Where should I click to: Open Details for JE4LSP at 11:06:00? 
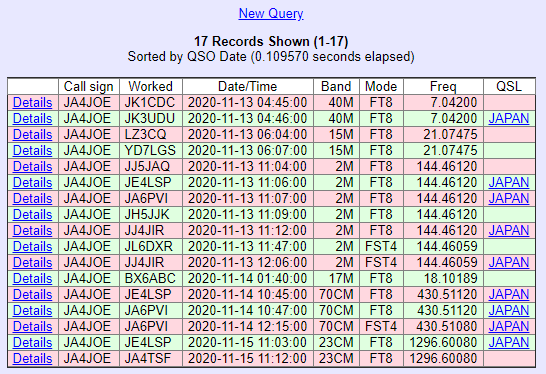pyautogui.click(x=32, y=182)
